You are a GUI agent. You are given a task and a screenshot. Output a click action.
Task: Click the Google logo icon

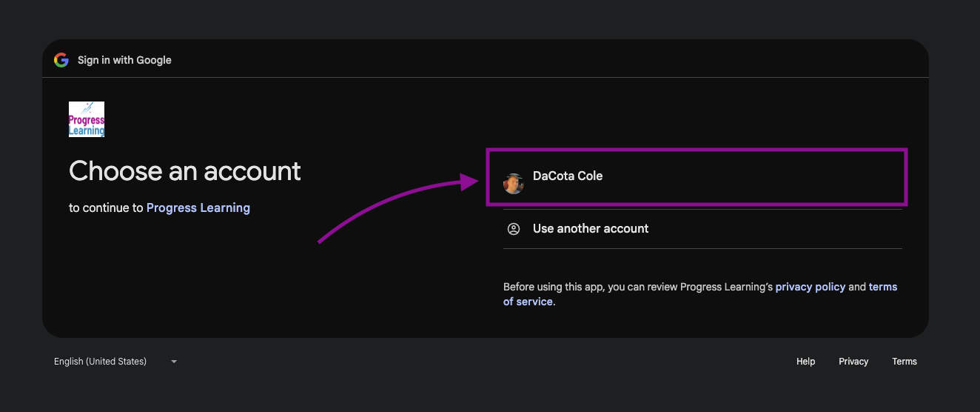pos(61,60)
